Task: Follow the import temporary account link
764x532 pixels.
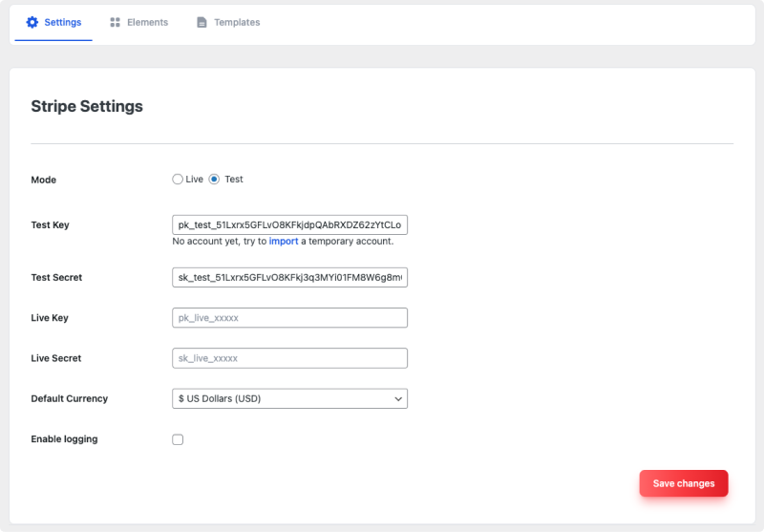Action: 284,241
